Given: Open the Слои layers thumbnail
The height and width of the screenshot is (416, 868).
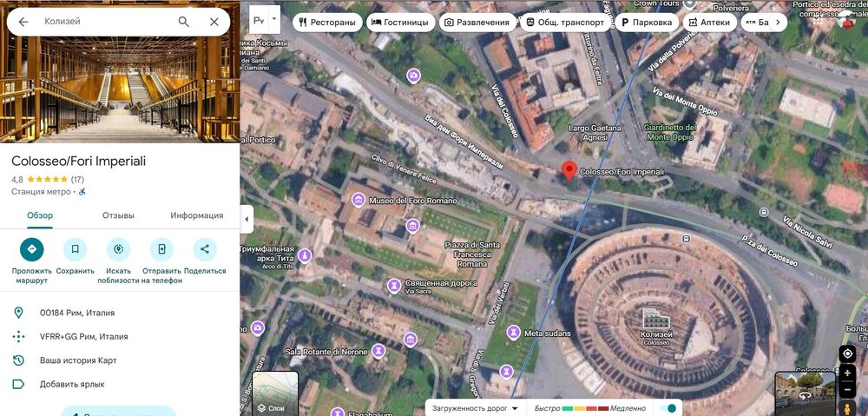Looking at the screenshot, I should click(x=275, y=393).
